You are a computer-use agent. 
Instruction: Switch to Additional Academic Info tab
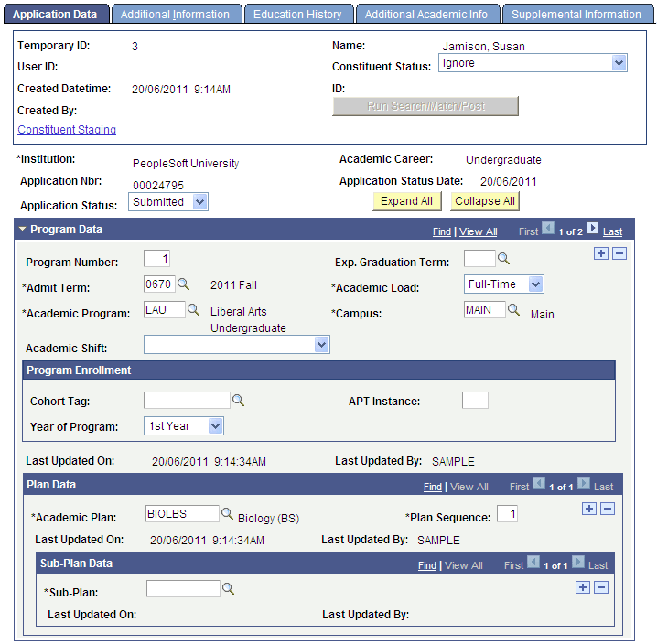coord(426,15)
